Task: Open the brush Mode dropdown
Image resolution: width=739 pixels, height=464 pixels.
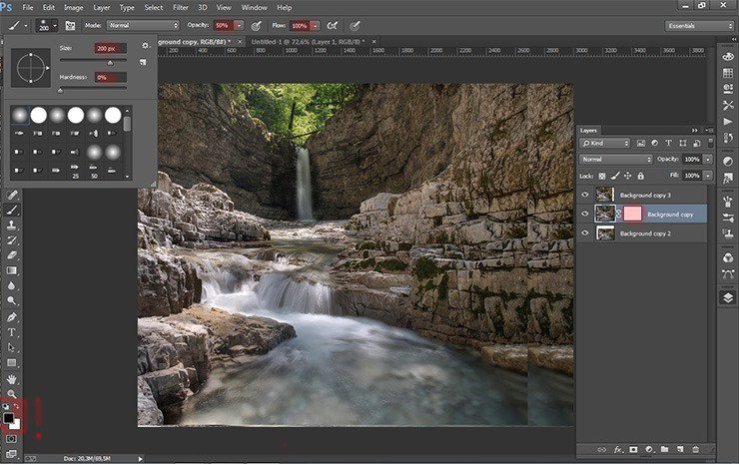Action: [x=143, y=24]
